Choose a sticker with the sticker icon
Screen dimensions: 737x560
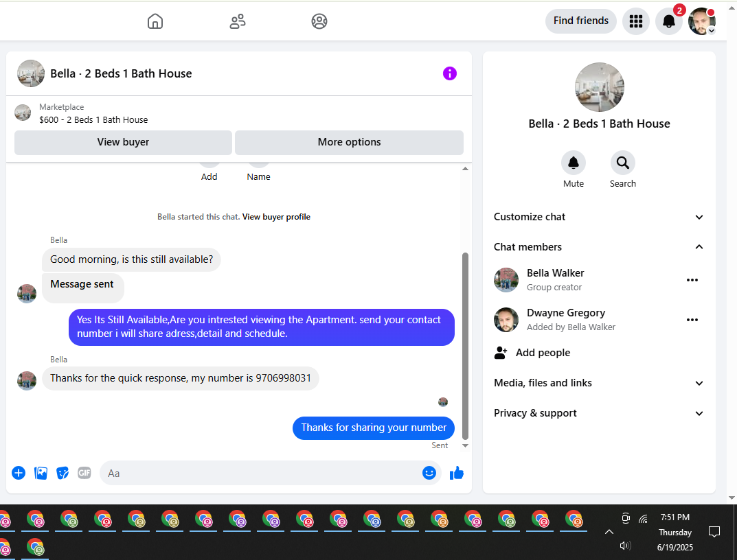63,473
